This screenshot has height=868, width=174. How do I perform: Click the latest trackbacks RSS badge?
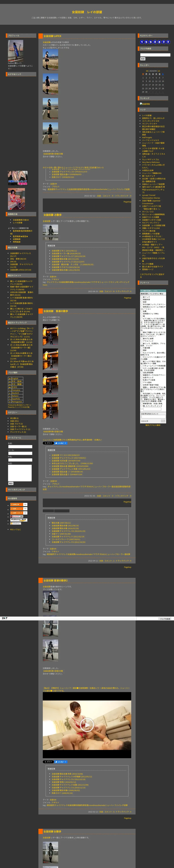[19, 513]
